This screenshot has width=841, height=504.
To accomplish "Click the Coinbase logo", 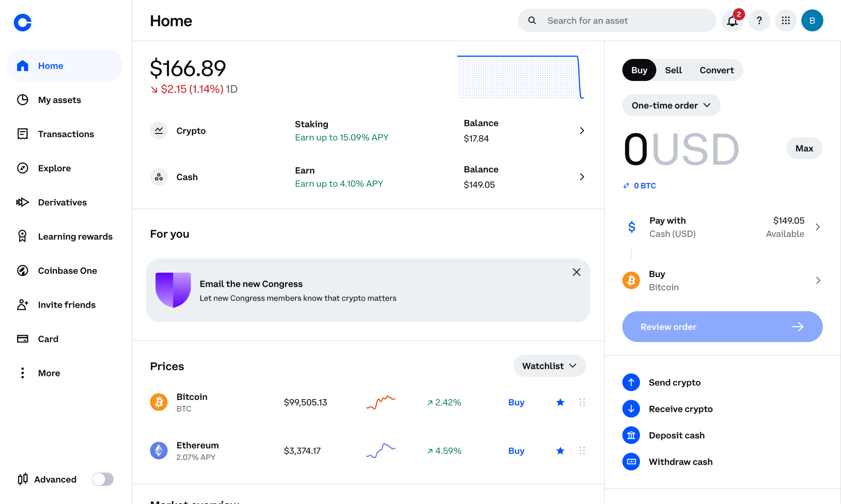I will click(x=22, y=23).
